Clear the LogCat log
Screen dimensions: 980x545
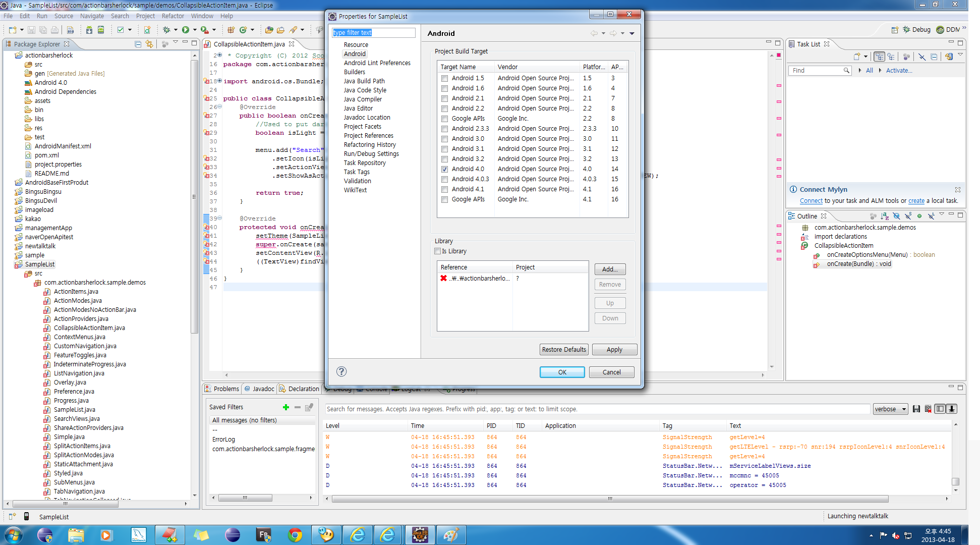[928, 409]
